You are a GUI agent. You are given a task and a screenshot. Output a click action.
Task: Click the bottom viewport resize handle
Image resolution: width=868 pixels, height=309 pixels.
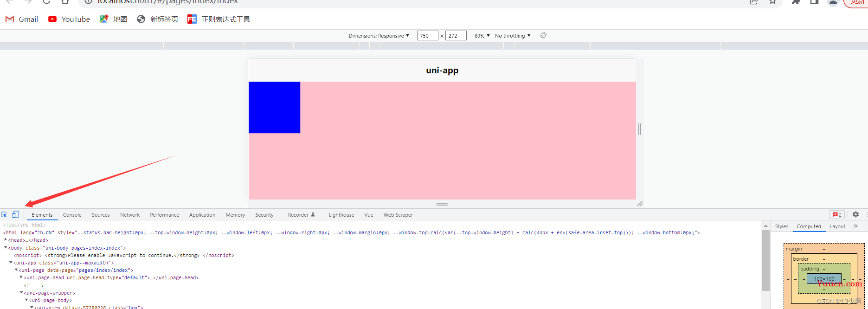[442, 204]
